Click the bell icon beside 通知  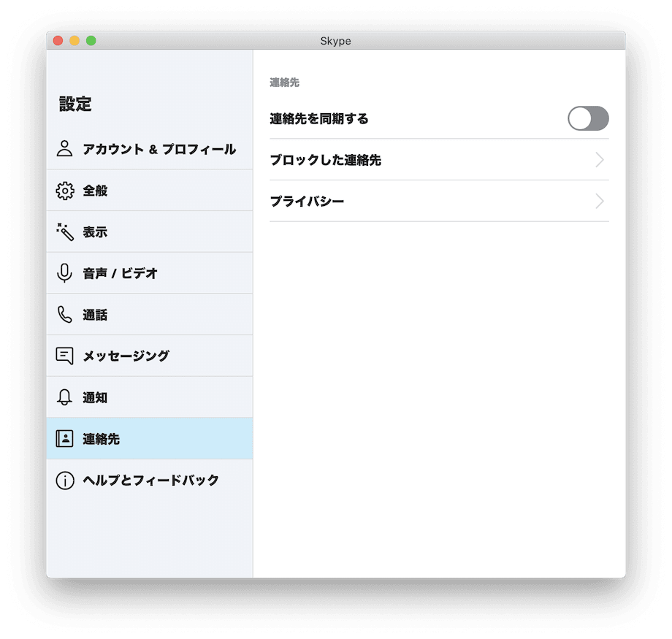(x=65, y=397)
